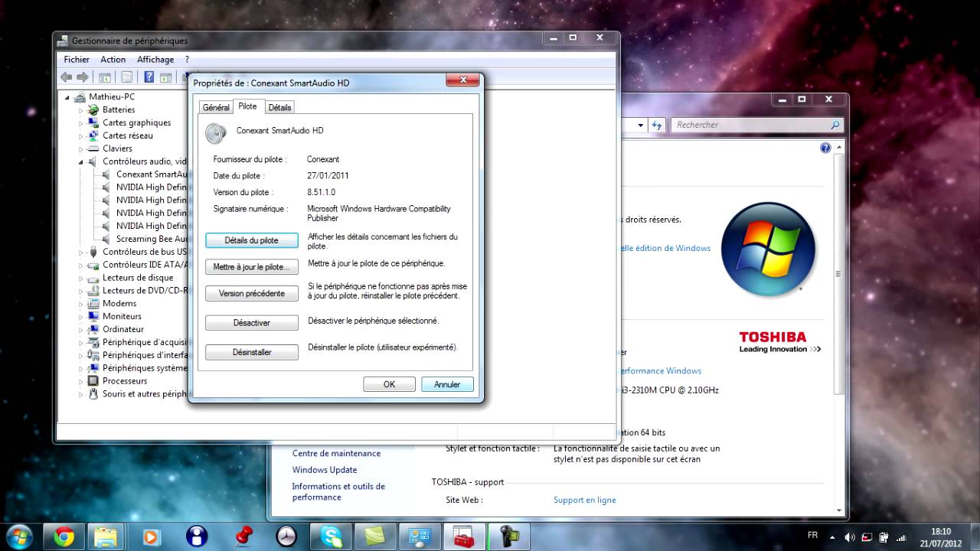This screenshot has width=980, height=551.
Task: Collapse the Mathieu-PC root node
Action: click(x=67, y=97)
